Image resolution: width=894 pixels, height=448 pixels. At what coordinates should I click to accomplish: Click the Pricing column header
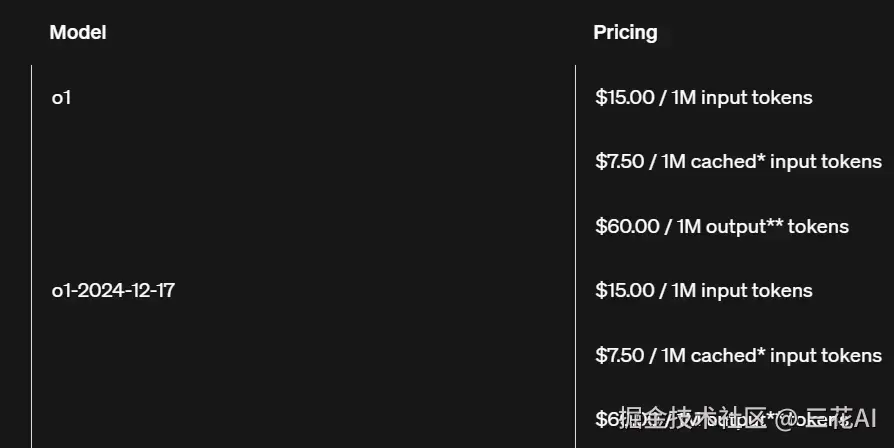coord(625,32)
